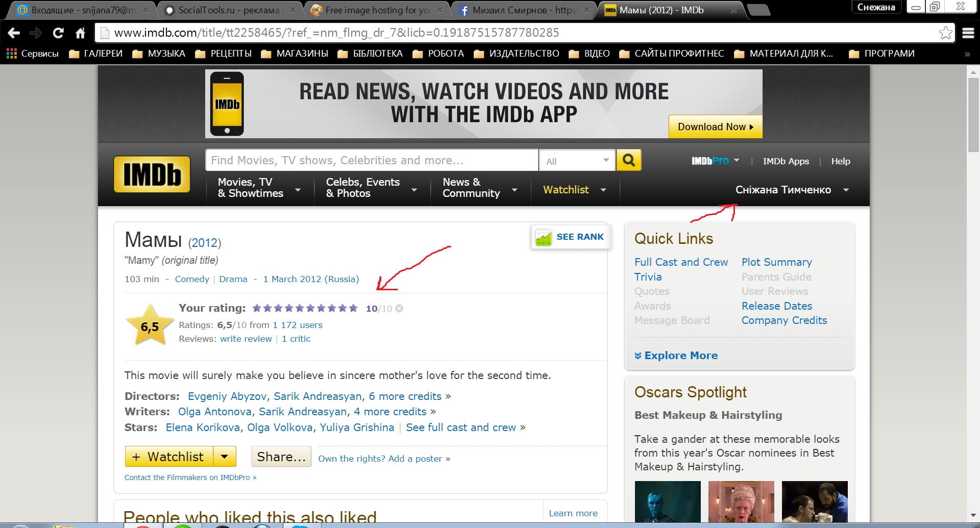Click the write review link
The height and width of the screenshot is (528, 980).
(x=246, y=339)
